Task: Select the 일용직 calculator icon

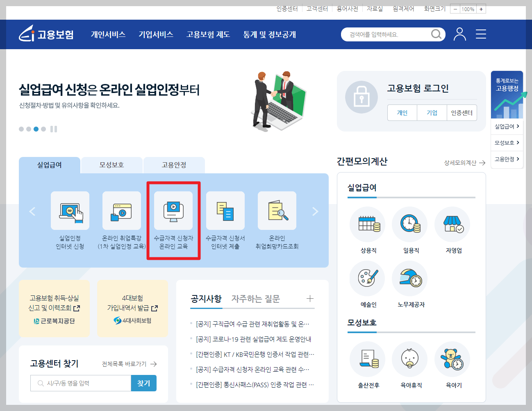Action: click(x=410, y=224)
